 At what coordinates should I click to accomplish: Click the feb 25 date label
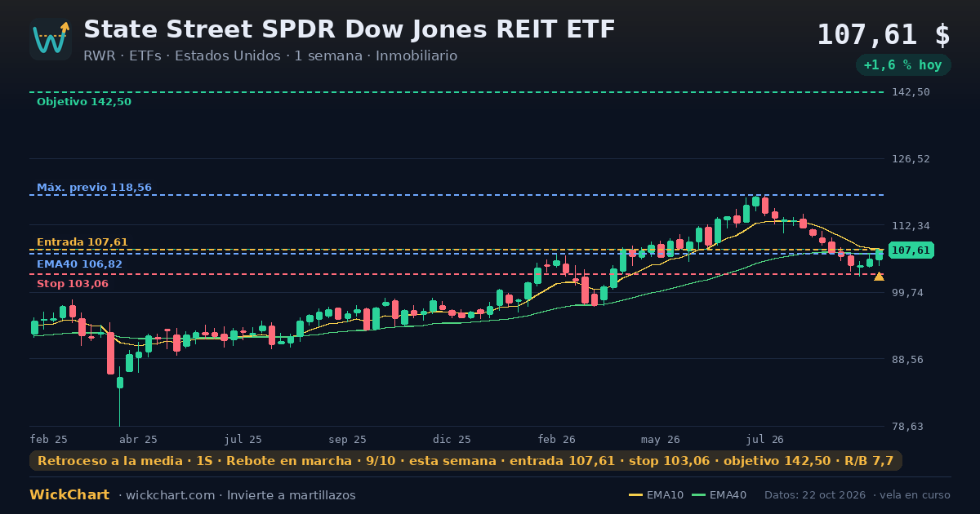click(x=49, y=440)
